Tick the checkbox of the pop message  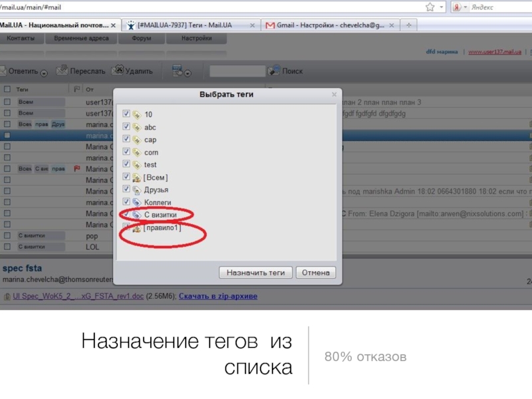pos(7,235)
